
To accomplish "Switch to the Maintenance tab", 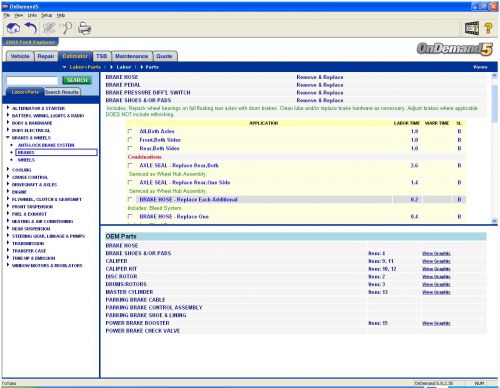I will coord(132,56).
